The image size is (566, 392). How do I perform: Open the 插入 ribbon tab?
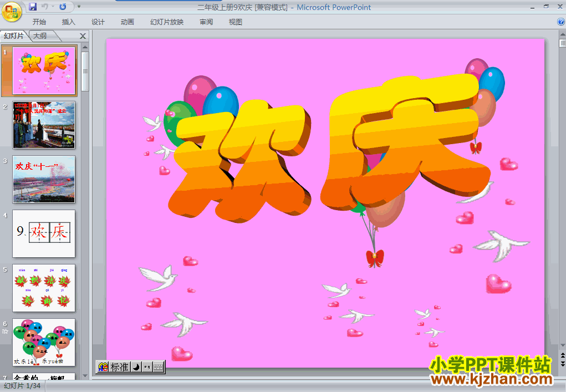(x=68, y=22)
